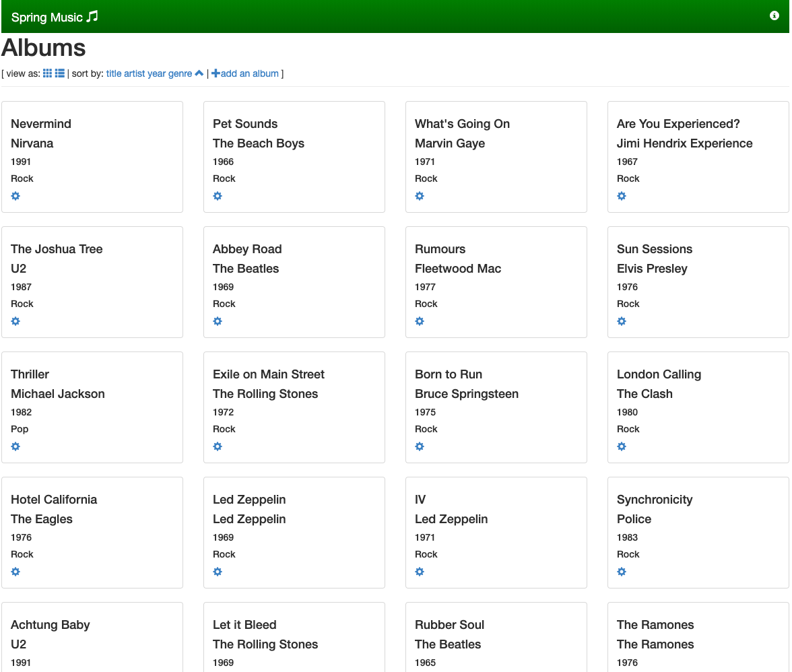Open gear menu for Exile on Main Street
The width and height of the screenshot is (792, 672).
coord(218,446)
